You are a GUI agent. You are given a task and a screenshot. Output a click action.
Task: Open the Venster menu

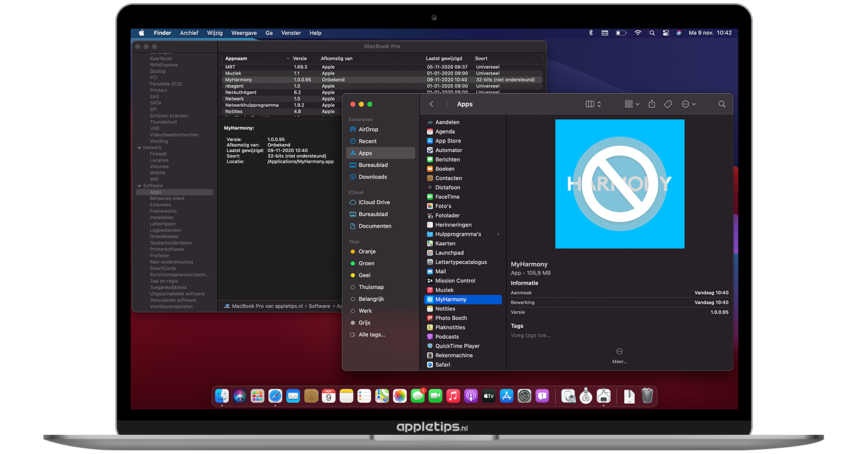click(x=291, y=33)
